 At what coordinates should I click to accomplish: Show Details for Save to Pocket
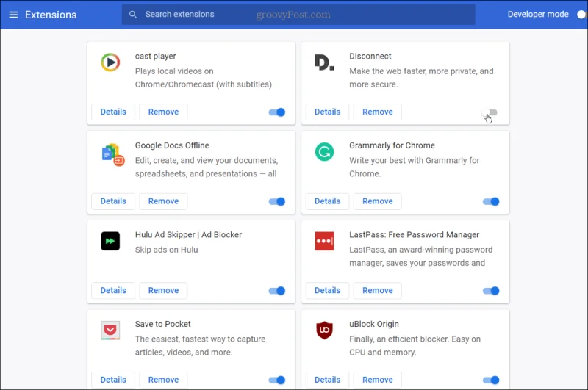point(113,380)
